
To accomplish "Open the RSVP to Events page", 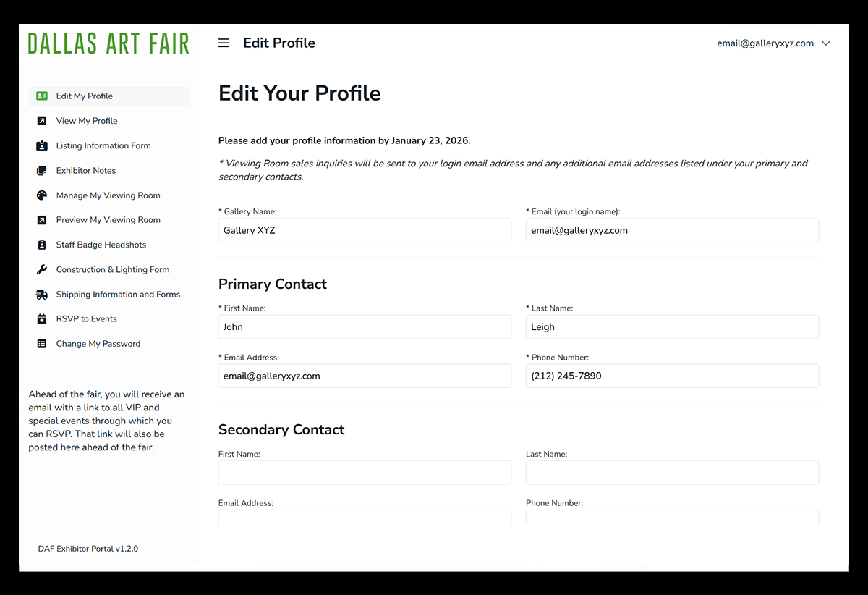I will click(86, 318).
